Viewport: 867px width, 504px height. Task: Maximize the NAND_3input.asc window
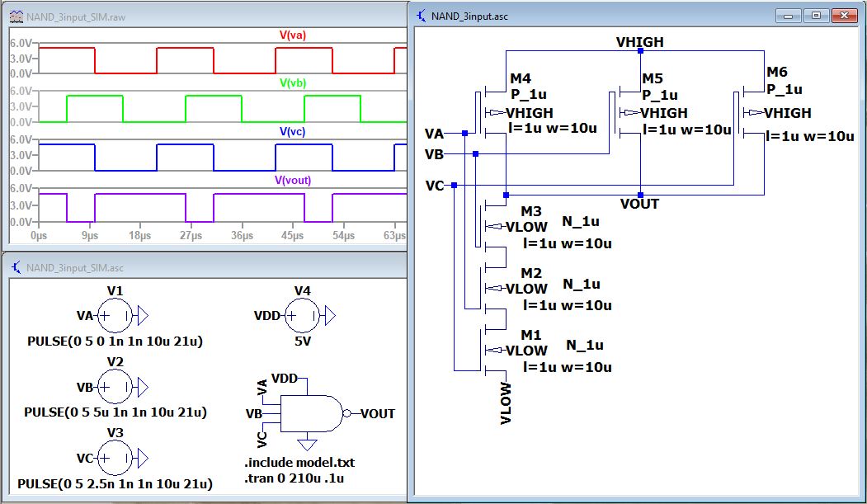pos(816,16)
